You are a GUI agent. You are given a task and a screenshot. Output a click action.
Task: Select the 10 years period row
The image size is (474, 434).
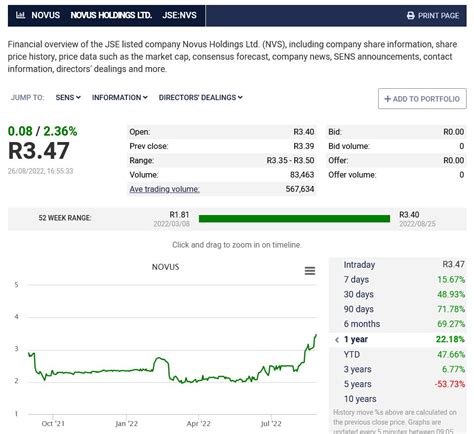[397, 399]
